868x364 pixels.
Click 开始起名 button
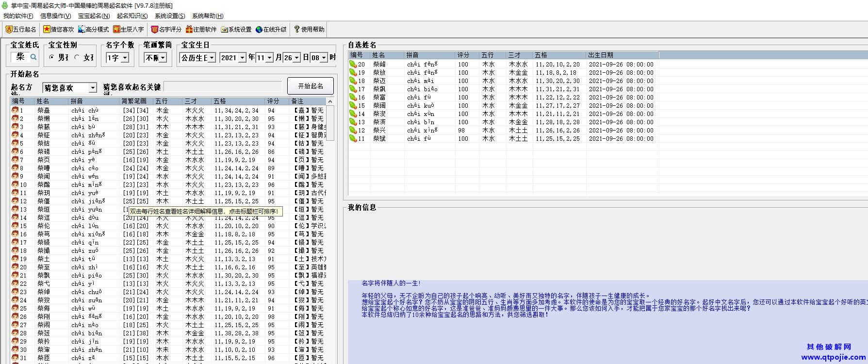click(311, 86)
